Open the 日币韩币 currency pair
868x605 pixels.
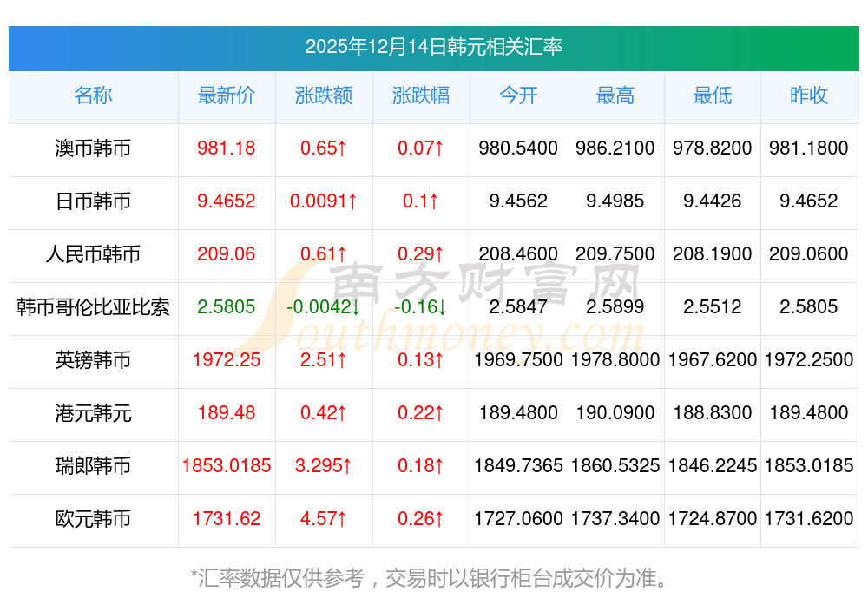[x=93, y=201]
